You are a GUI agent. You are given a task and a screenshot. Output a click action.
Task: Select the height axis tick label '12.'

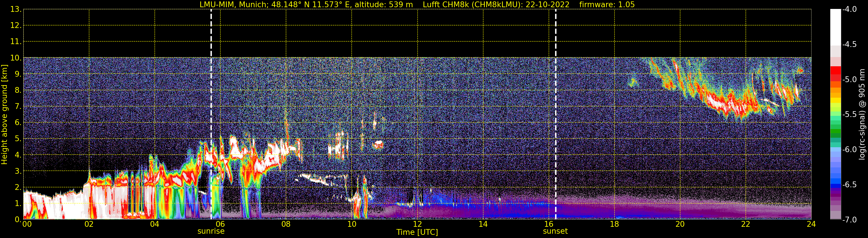[x=16, y=26]
